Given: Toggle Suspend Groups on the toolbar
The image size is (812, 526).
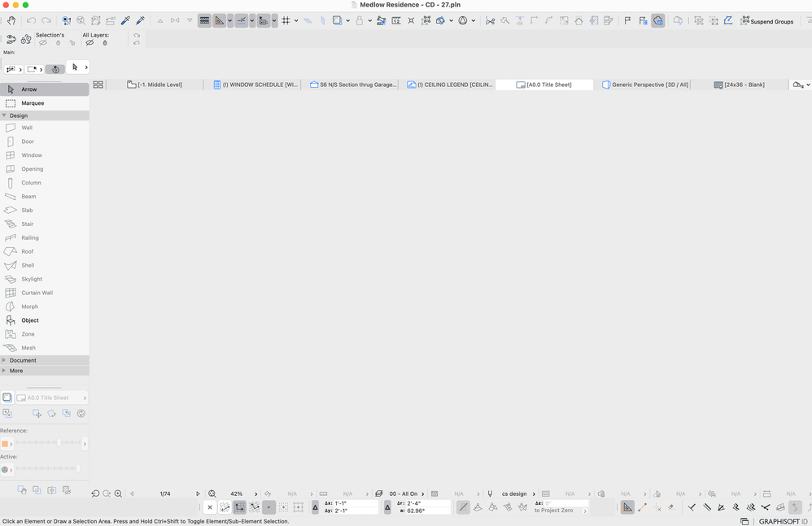Looking at the screenshot, I should click(767, 21).
